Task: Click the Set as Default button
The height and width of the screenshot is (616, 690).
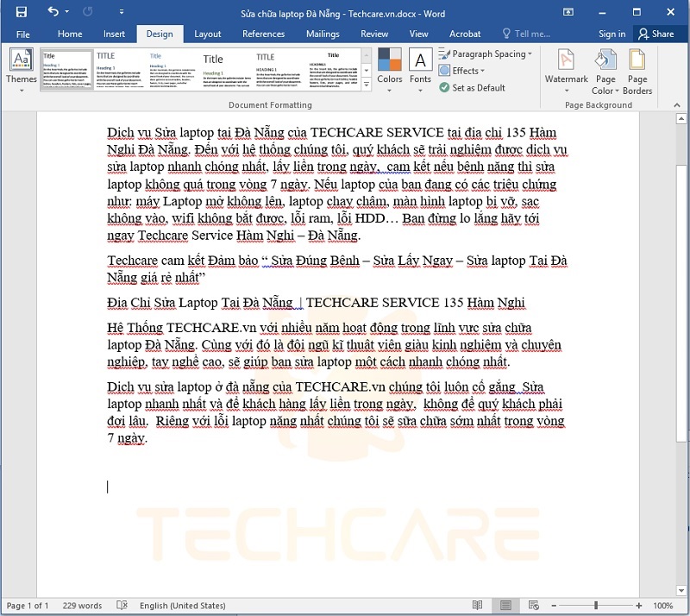Action: [472, 87]
